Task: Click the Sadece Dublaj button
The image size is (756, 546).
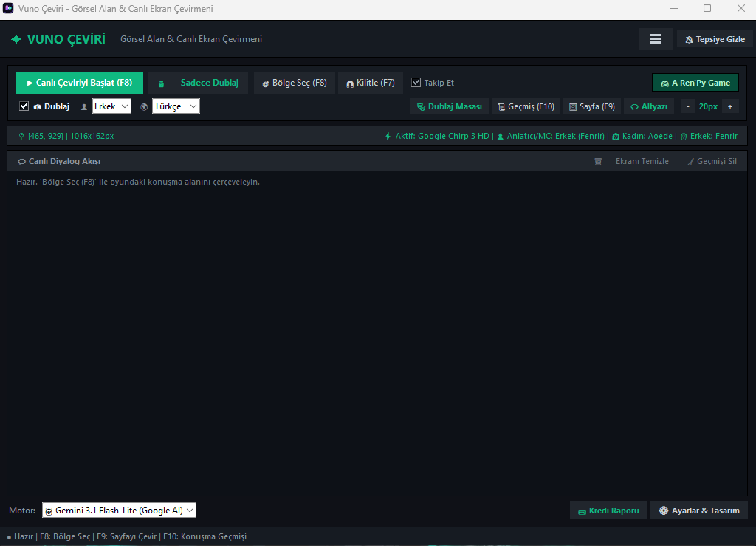Action: pos(198,83)
